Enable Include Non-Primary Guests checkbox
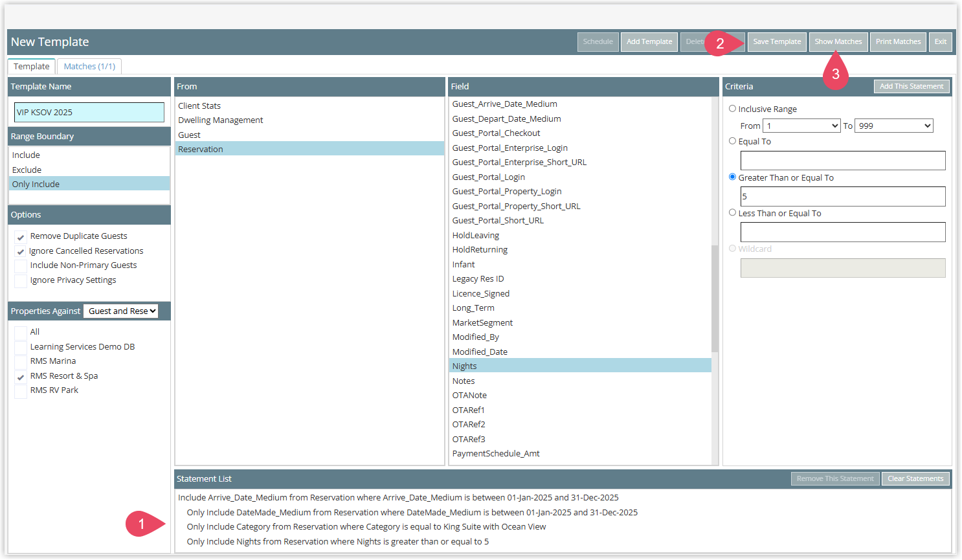The image size is (962, 560). click(x=21, y=266)
